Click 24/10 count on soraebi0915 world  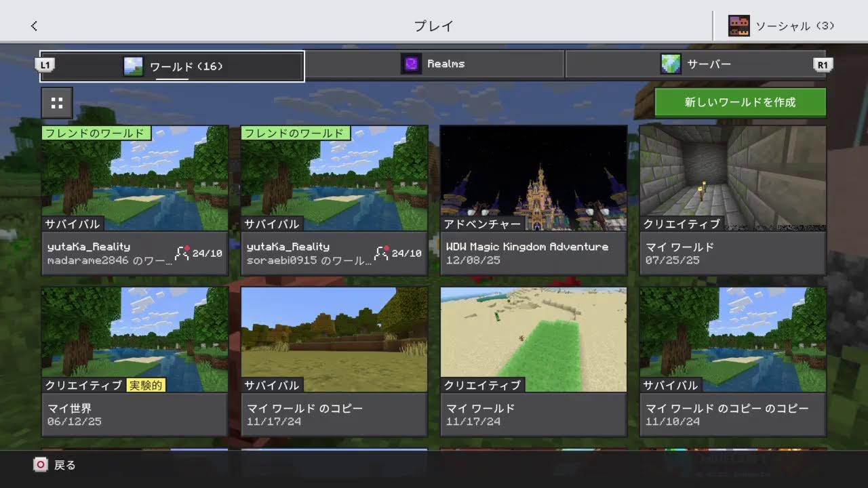(406, 253)
